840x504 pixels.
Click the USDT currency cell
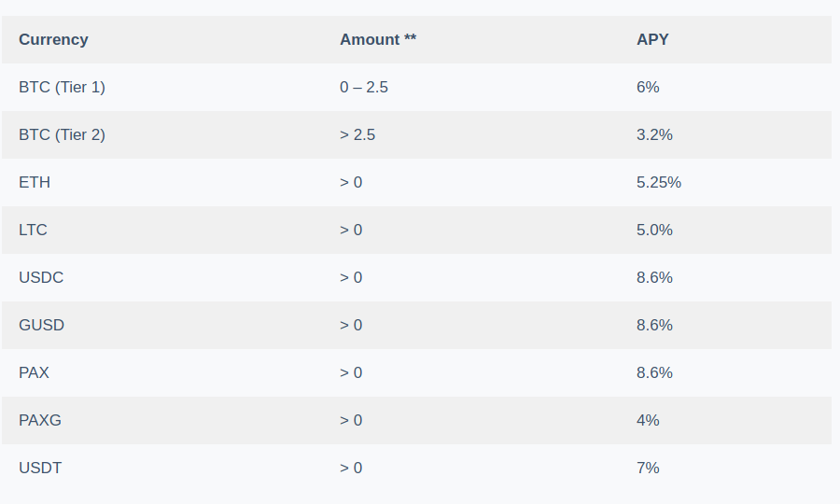pos(40,469)
